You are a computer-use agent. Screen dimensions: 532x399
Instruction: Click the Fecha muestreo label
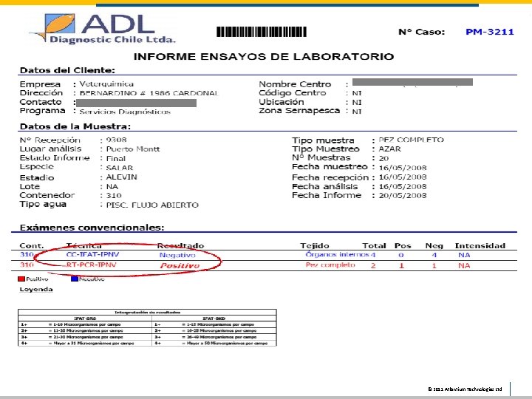(x=330, y=166)
